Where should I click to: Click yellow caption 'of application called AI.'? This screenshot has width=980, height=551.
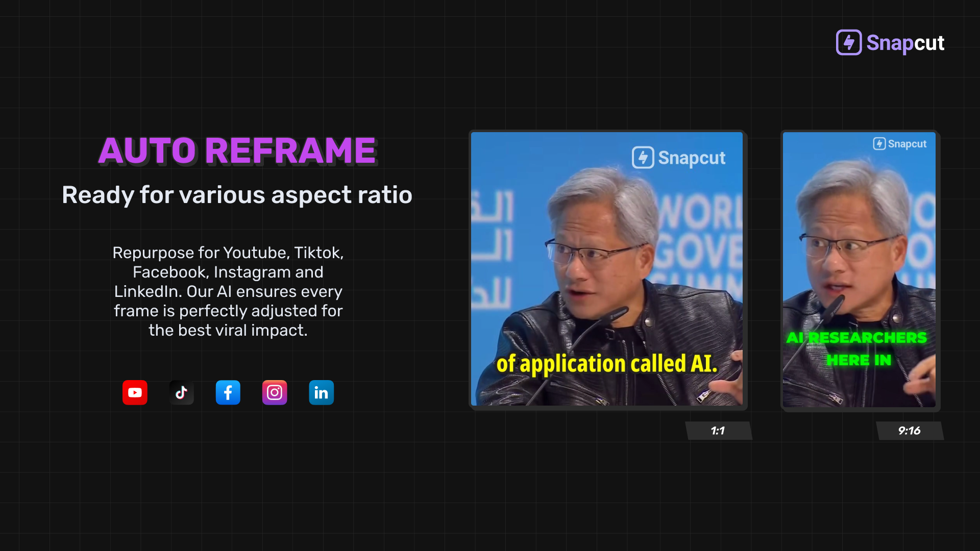pos(606,364)
